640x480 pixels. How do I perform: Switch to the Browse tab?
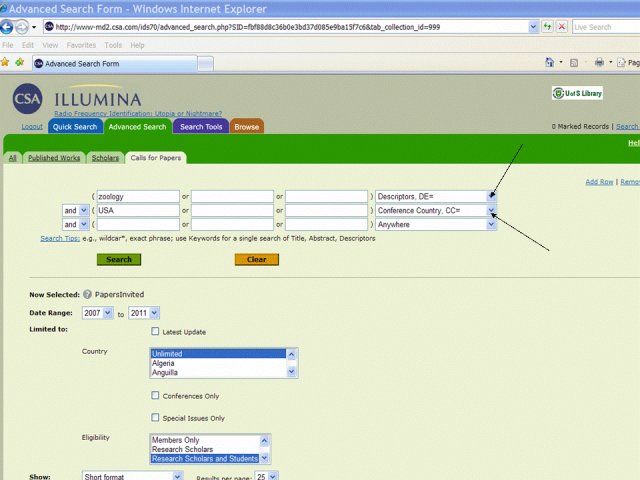(247, 127)
